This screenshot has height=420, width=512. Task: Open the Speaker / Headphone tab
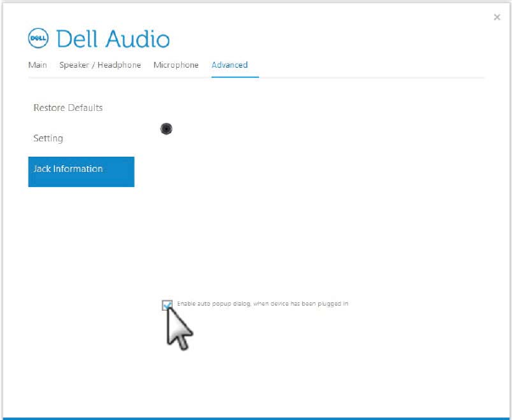click(100, 64)
